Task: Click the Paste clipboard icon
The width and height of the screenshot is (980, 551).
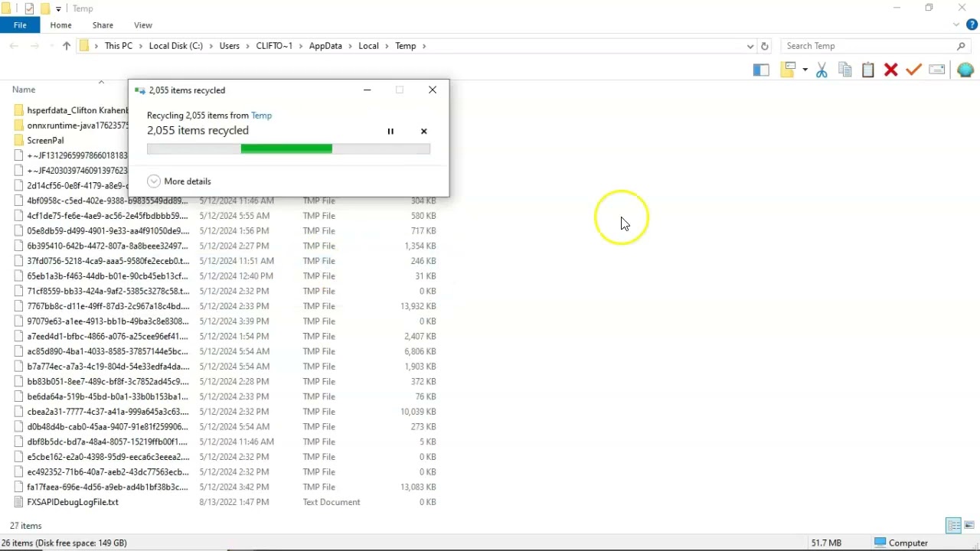Action: coord(867,70)
